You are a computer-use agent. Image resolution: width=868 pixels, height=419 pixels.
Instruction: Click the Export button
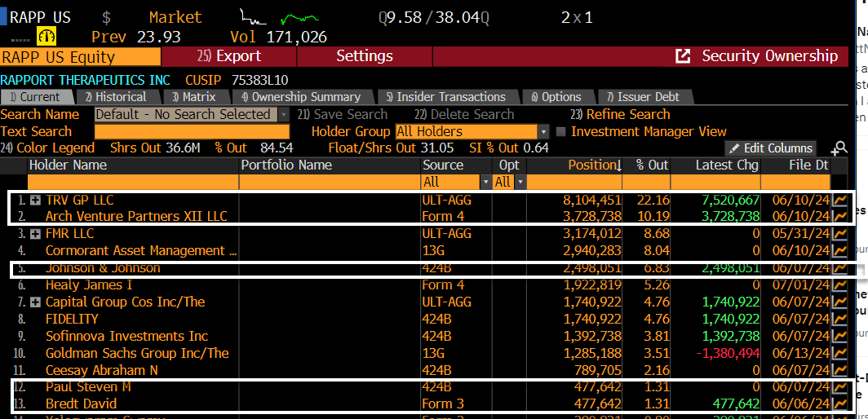228,56
